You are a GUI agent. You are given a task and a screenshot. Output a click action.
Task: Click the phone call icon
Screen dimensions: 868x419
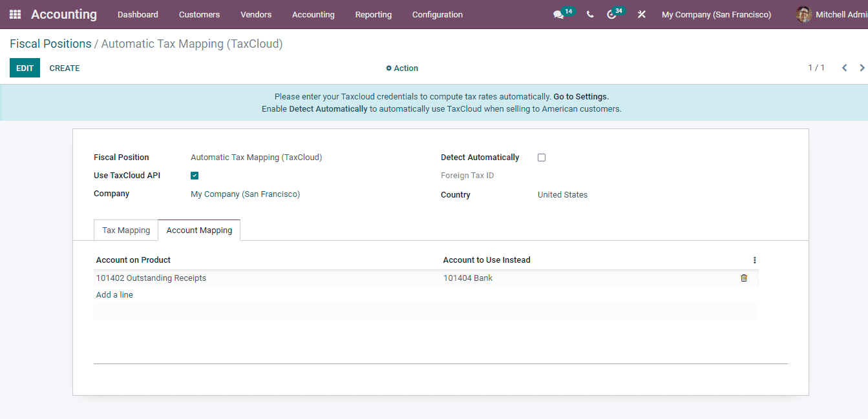(589, 14)
